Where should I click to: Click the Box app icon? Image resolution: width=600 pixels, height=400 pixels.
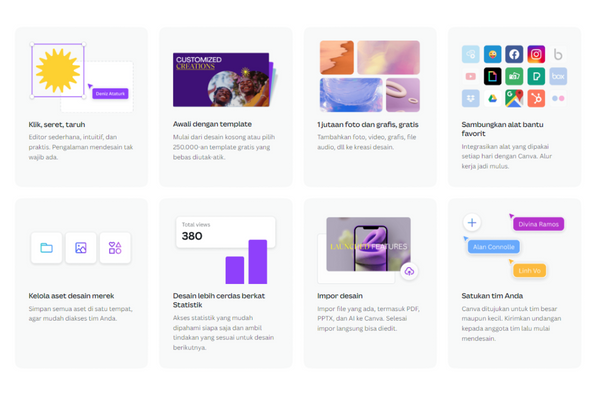coord(558,76)
